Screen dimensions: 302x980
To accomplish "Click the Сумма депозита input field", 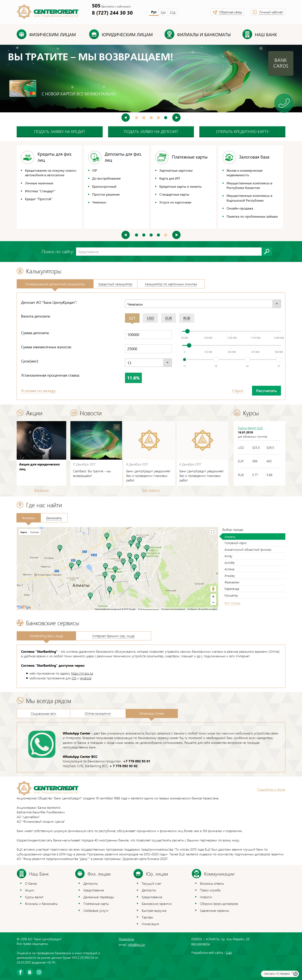I will pos(148,334).
